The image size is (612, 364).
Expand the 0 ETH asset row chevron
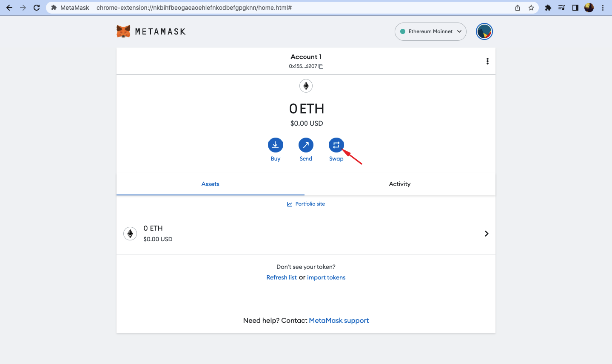tap(487, 234)
